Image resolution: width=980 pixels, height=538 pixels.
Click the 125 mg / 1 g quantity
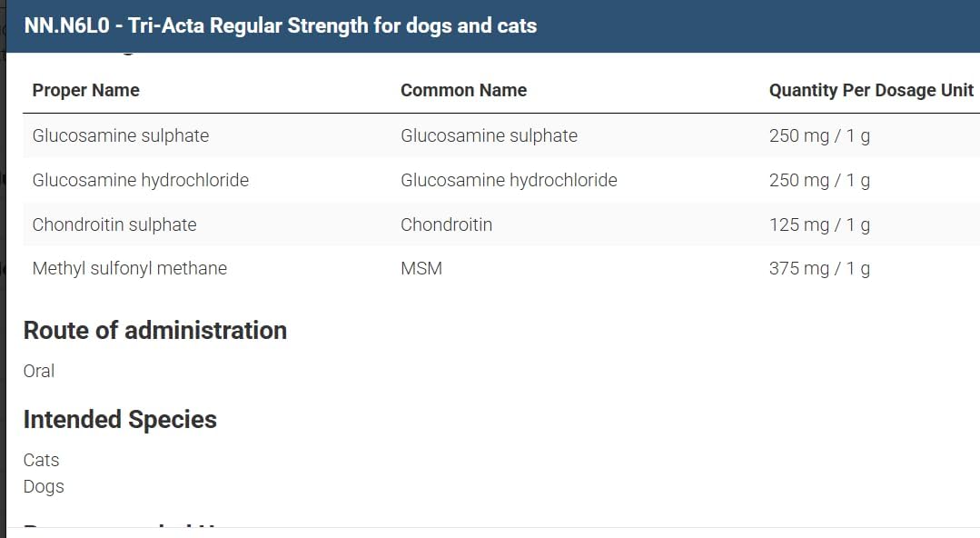pos(819,224)
